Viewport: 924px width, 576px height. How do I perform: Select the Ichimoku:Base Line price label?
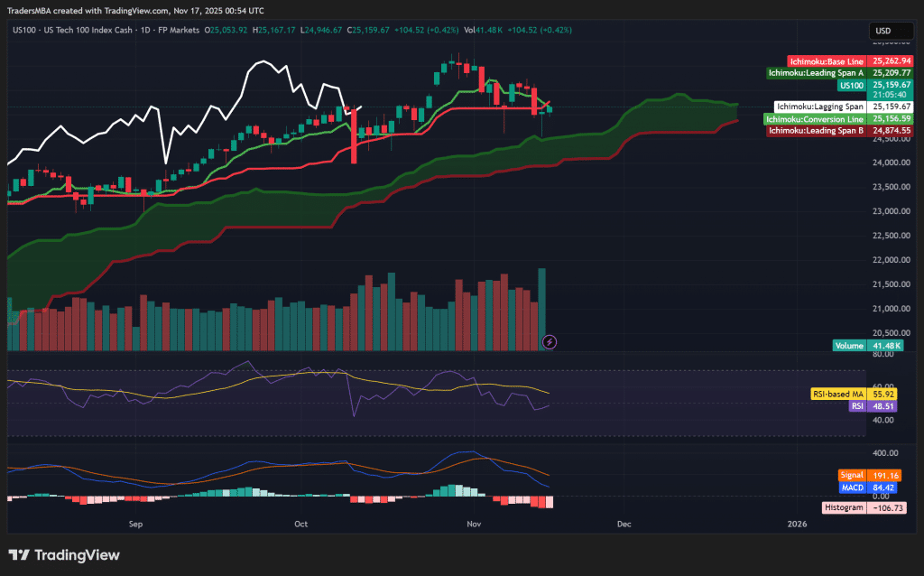pyautogui.click(x=827, y=60)
